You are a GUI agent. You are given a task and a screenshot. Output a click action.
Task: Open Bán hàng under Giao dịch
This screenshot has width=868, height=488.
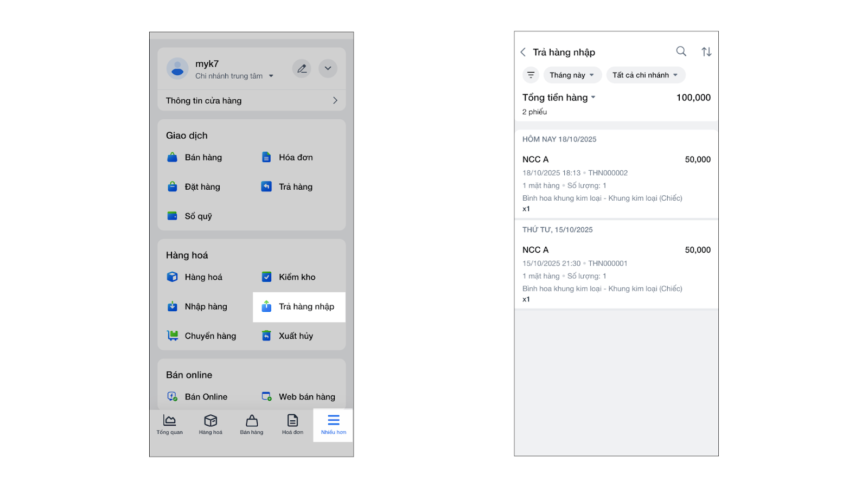(x=195, y=158)
